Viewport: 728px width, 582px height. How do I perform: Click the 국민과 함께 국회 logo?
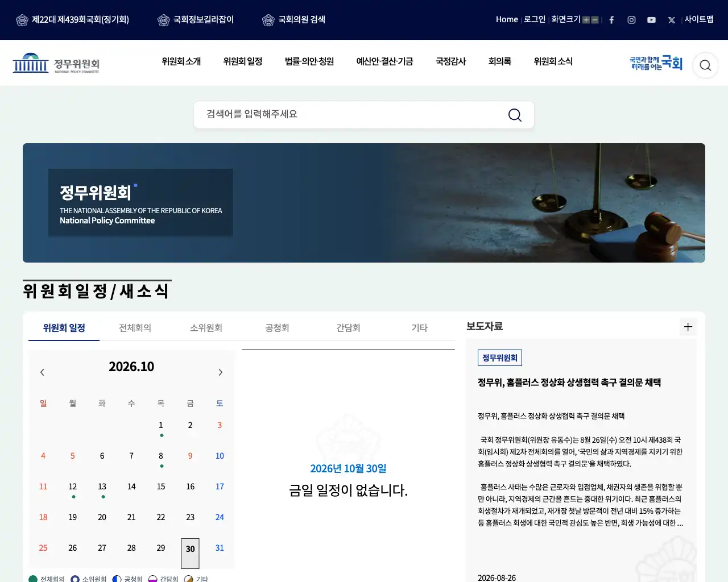[656, 63]
